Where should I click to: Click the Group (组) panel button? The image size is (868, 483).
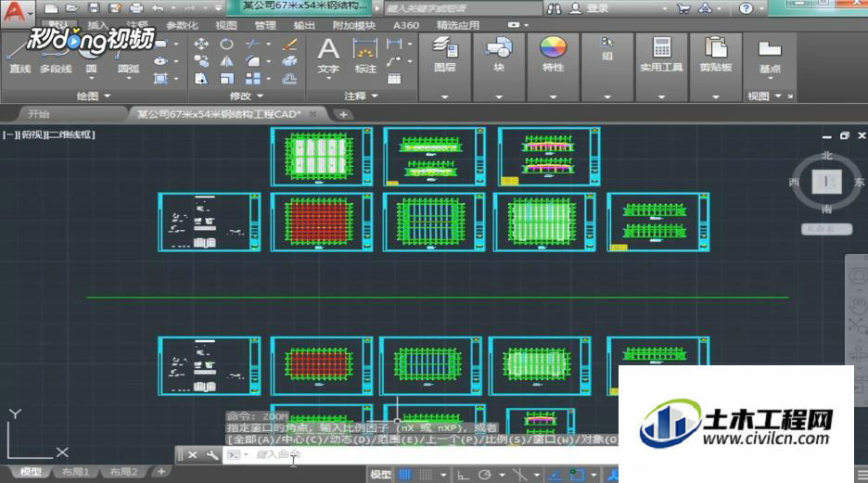tap(607, 49)
